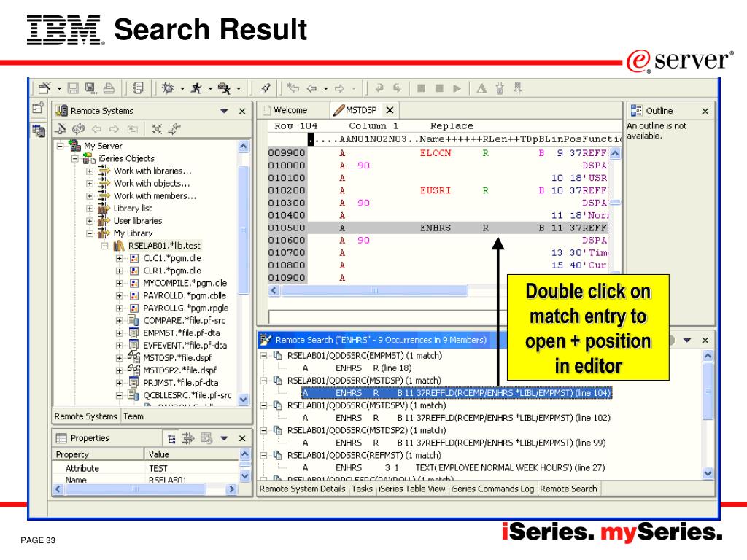Click the Go Up icon in Remote Systems toolbar
Image resolution: width=747 pixels, height=560 pixels.
(x=133, y=128)
